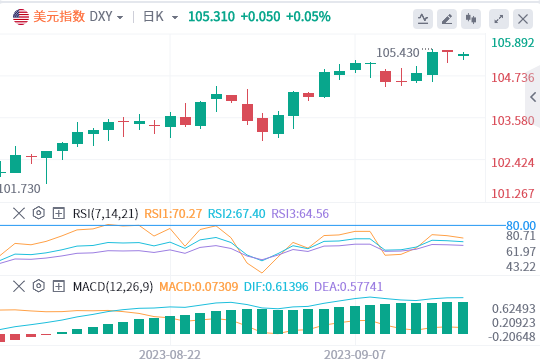Close the chart panel
Screen dimensions: 540x361
pyautogui.click(x=523, y=19)
